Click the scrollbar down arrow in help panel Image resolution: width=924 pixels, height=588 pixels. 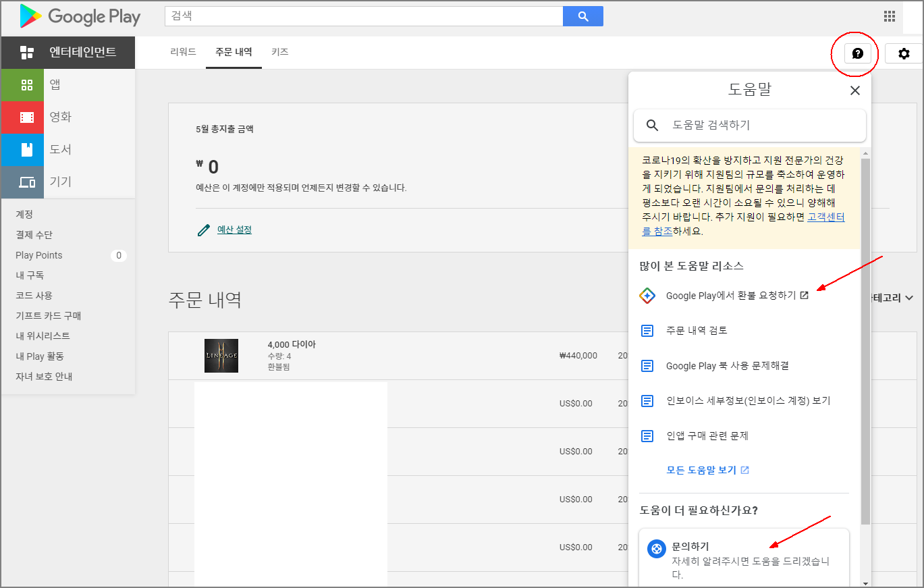(866, 583)
